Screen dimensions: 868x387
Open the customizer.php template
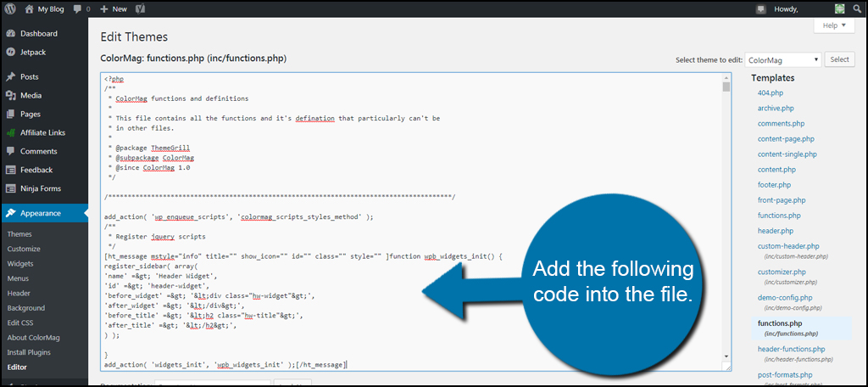pyautogui.click(x=782, y=272)
